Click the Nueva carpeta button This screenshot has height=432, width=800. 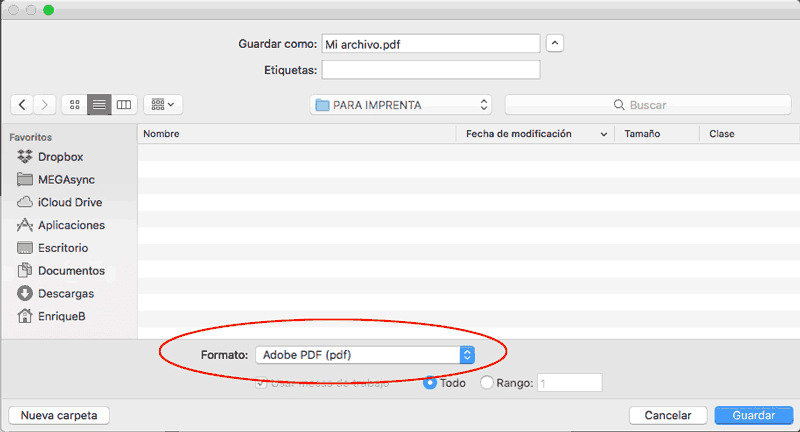(59, 415)
